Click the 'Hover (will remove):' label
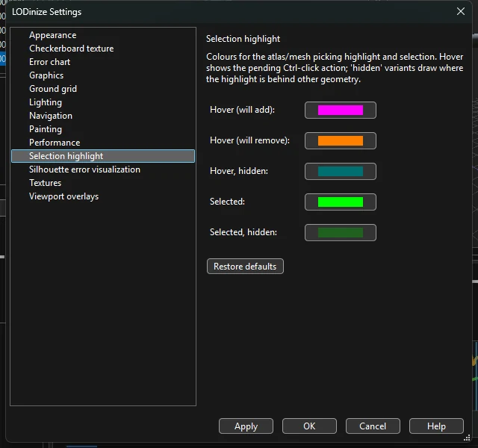This screenshot has height=448, width=478. click(249, 140)
